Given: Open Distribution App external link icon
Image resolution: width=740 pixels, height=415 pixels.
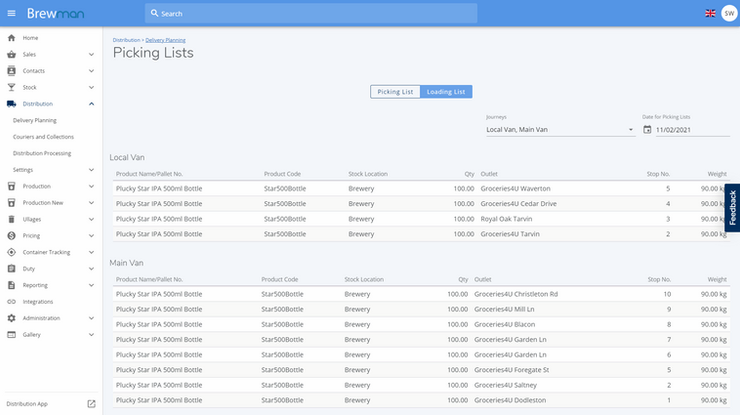Looking at the screenshot, I should [92, 404].
